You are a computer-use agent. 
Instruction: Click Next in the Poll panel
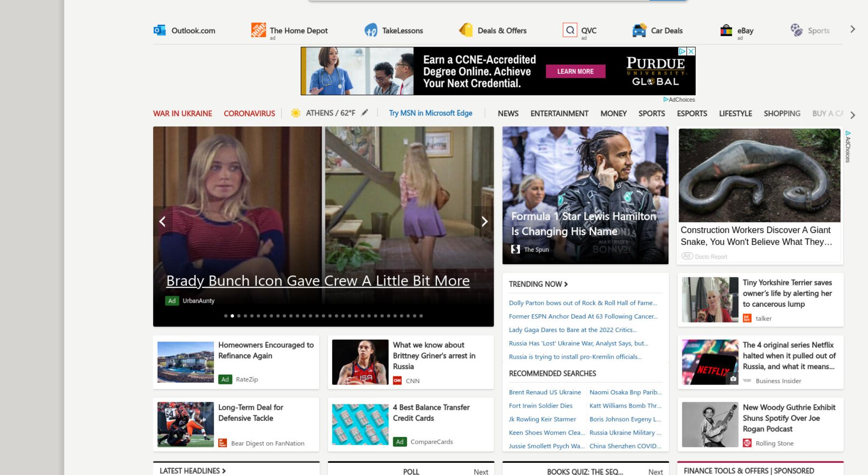tap(481, 471)
